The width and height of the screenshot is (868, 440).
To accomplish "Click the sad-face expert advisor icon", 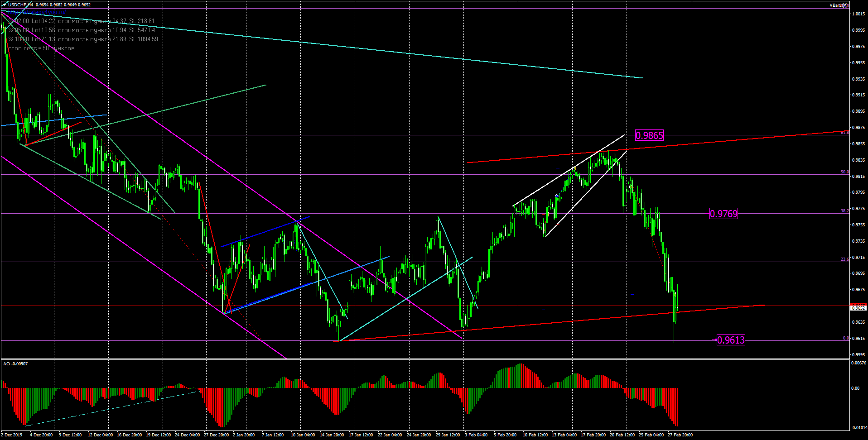I will pyautogui.click(x=845, y=5).
